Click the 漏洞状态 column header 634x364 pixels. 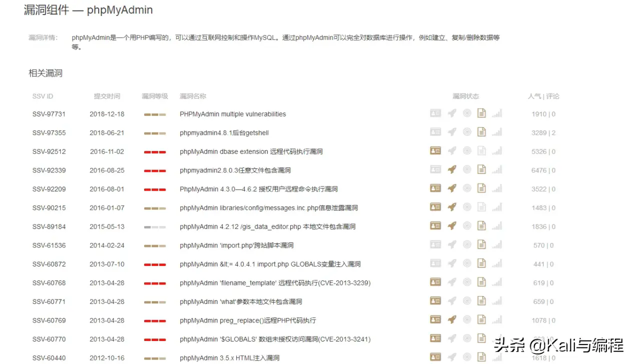coord(466,96)
